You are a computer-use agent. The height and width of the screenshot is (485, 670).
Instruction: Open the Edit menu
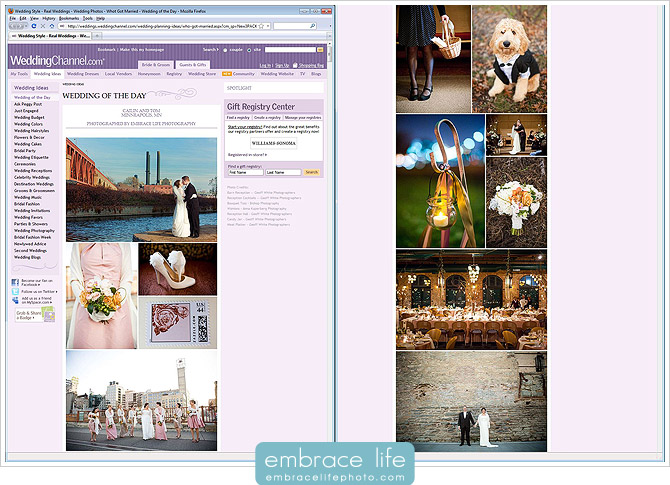click(x=23, y=18)
